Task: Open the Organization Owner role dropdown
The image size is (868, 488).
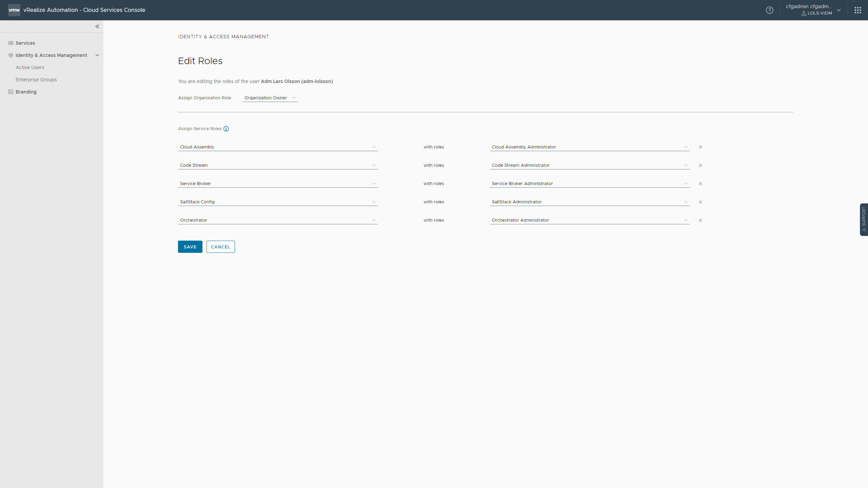Action: pyautogui.click(x=270, y=98)
